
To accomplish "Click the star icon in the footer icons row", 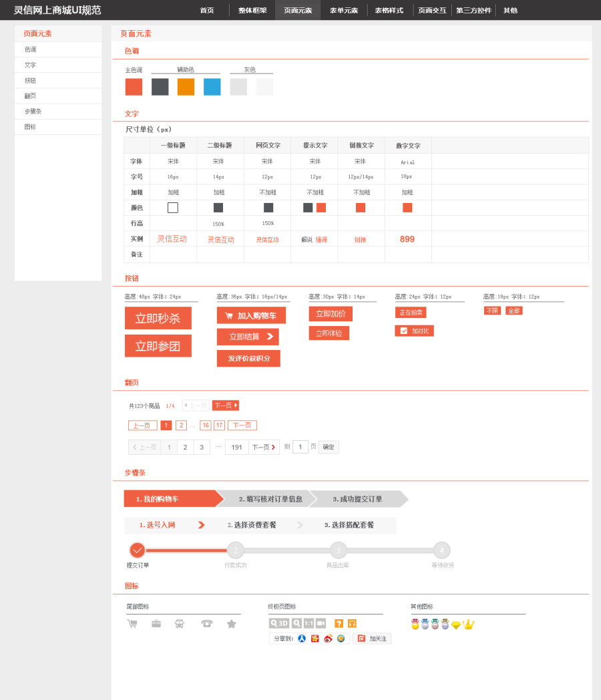I will (x=231, y=622).
